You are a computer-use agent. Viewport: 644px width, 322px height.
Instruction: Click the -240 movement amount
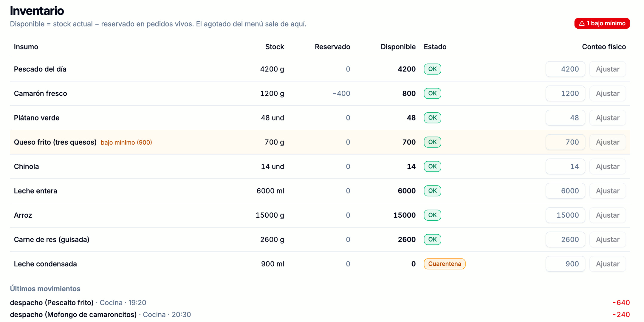(621, 315)
